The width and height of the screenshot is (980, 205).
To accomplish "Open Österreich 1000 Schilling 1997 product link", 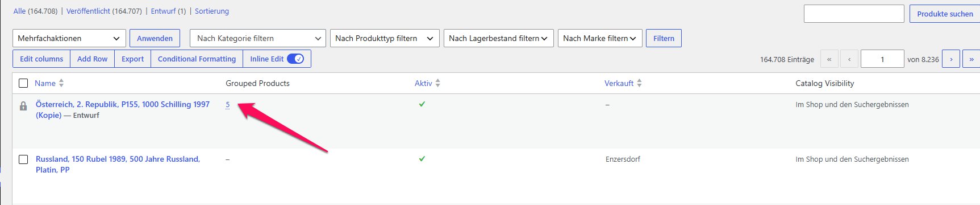I will tap(123, 109).
